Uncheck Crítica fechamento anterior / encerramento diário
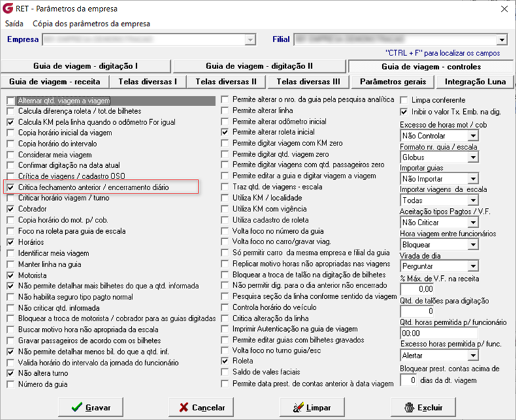This screenshot has width=516, height=420. pyautogui.click(x=11, y=188)
